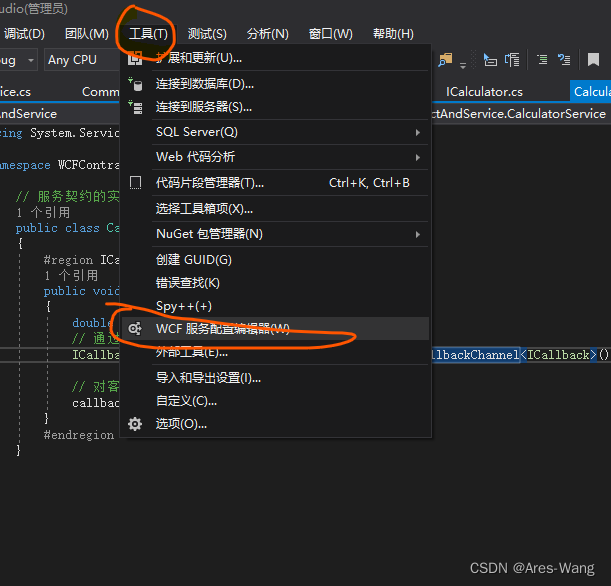
Task: Select 外部工具(E)...
Action: point(275,352)
